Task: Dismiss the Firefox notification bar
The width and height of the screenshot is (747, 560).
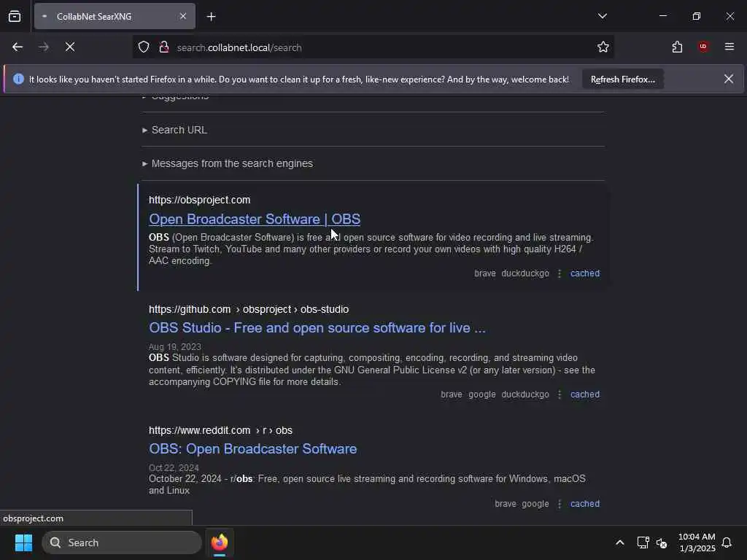Action: point(729,79)
